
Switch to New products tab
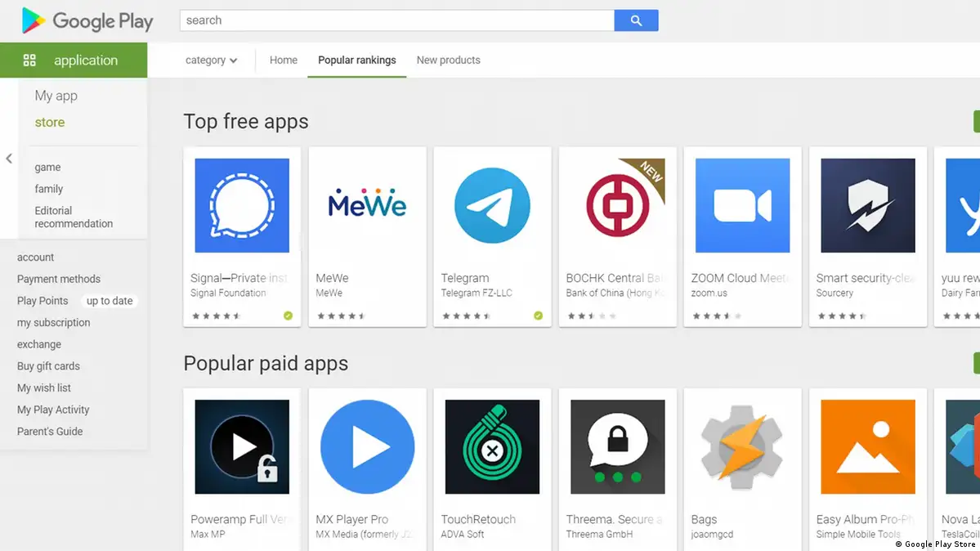coord(448,60)
